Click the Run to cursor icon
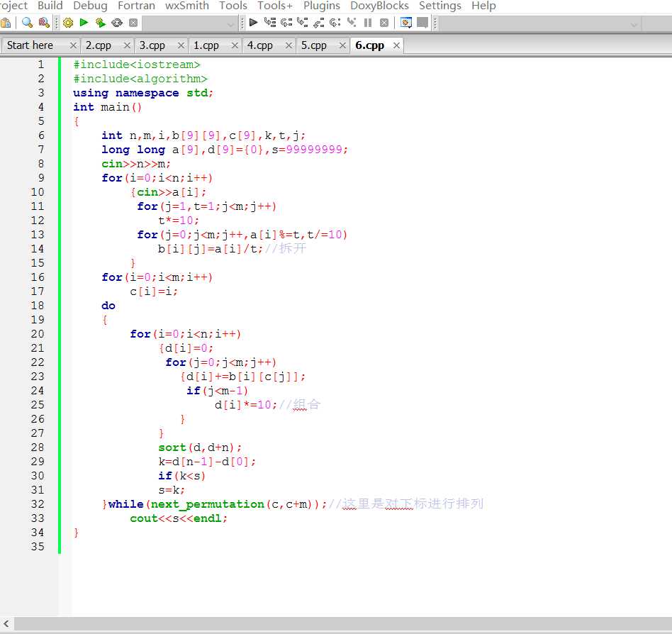Viewport: 672px width, 634px height. [x=270, y=22]
